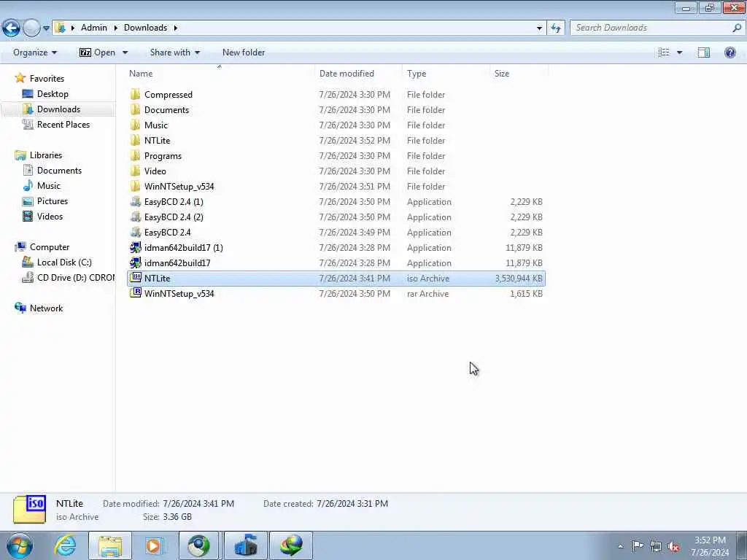Show hidden system tray icons arrow
Screen dimensions: 747x560
[620, 546]
